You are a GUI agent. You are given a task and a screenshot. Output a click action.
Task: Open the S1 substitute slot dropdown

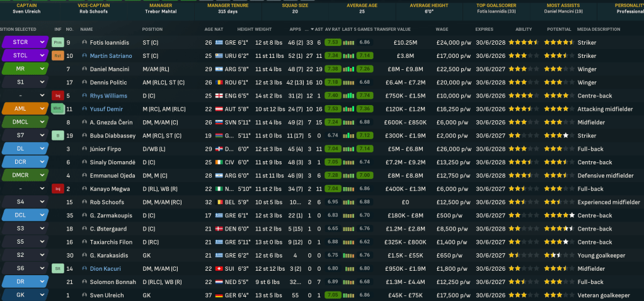pyautogui.click(x=43, y=82)
